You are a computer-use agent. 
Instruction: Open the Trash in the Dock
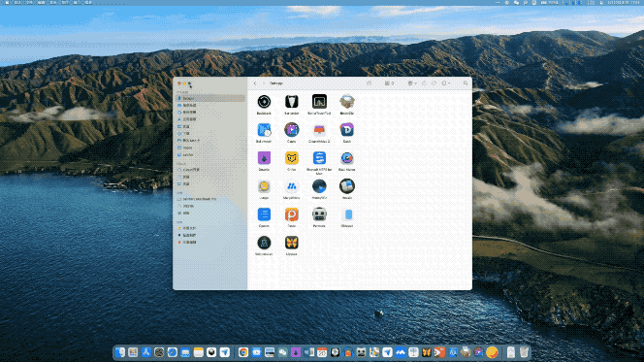tap(524, 352)
